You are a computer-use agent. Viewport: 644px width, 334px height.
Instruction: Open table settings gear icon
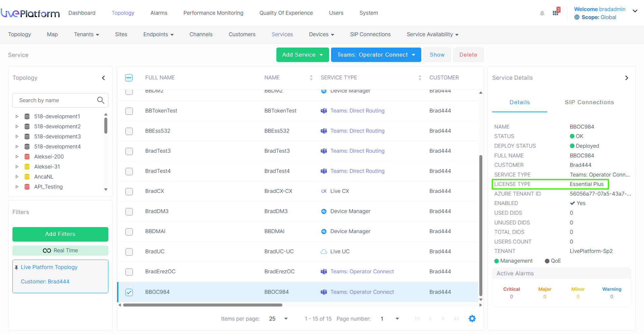click(472, 319)
